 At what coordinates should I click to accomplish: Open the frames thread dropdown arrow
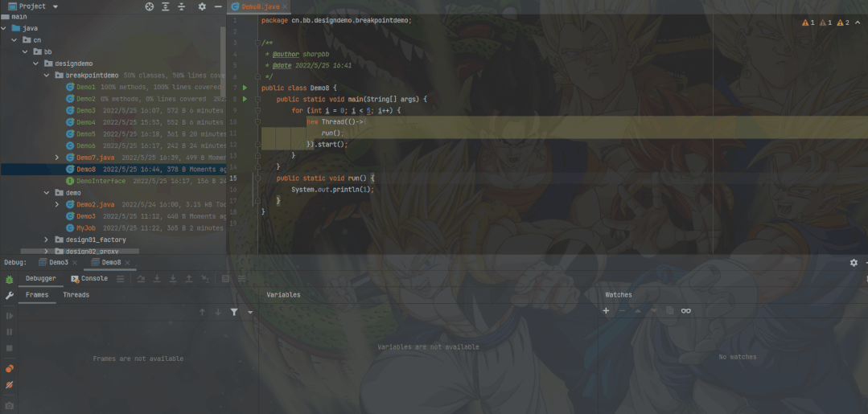(249, 313)
